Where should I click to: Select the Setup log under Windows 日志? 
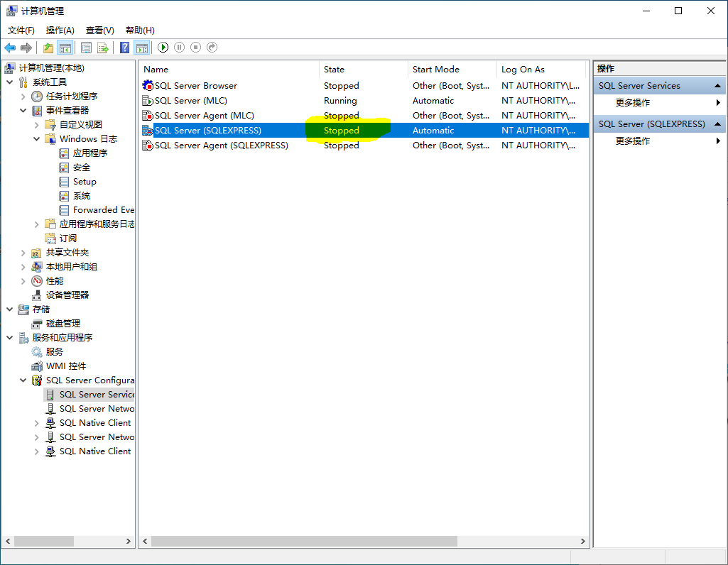click(85, 182)
